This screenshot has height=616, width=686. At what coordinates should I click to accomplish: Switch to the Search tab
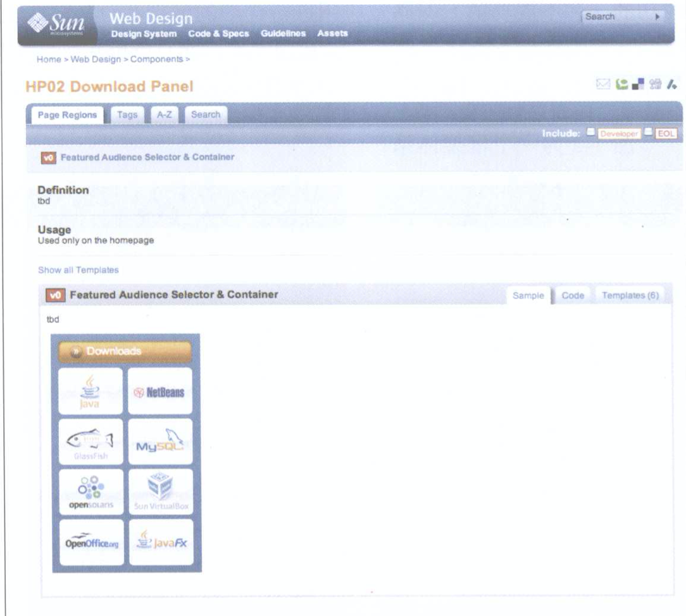[x=206, y=115]
